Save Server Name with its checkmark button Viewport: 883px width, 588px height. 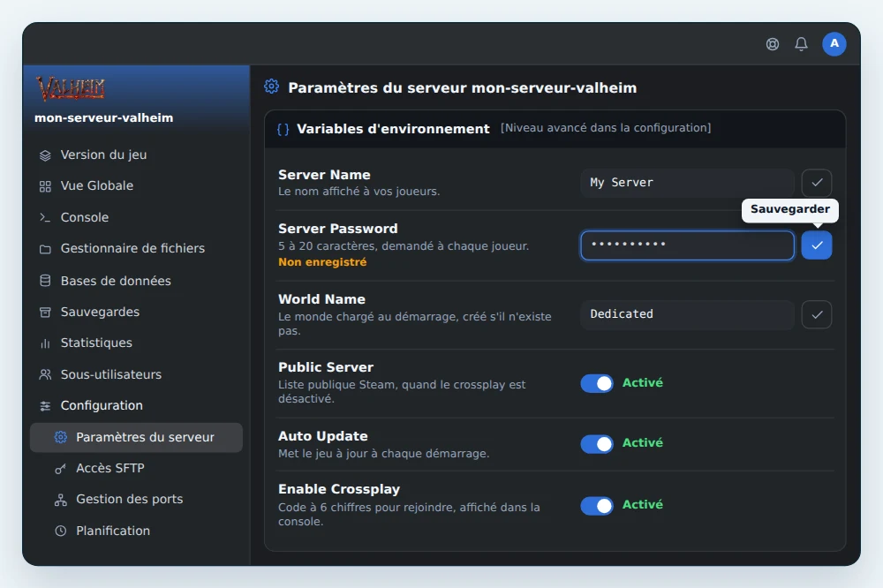(817, 183)
